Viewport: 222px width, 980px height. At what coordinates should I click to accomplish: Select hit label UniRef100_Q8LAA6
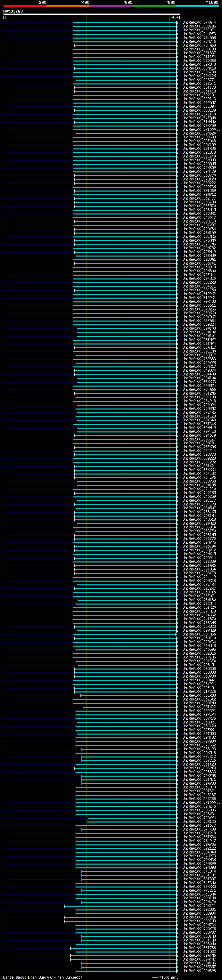pos(199,38)
